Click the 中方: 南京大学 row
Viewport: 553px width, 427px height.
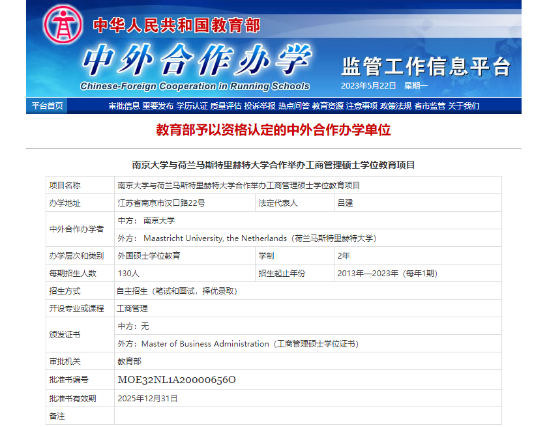pyautogui.click(x=308, y=221)
